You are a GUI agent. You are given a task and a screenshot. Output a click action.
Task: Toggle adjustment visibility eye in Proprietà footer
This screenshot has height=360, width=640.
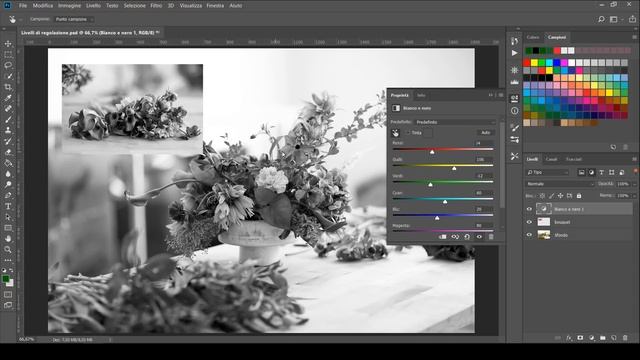(x=479, y=237)
